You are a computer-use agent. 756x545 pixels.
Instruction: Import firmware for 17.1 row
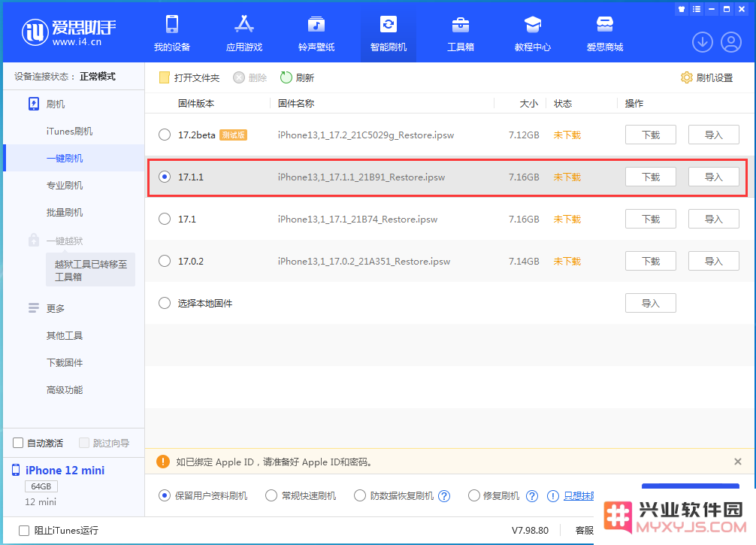(x=714, y=219)
